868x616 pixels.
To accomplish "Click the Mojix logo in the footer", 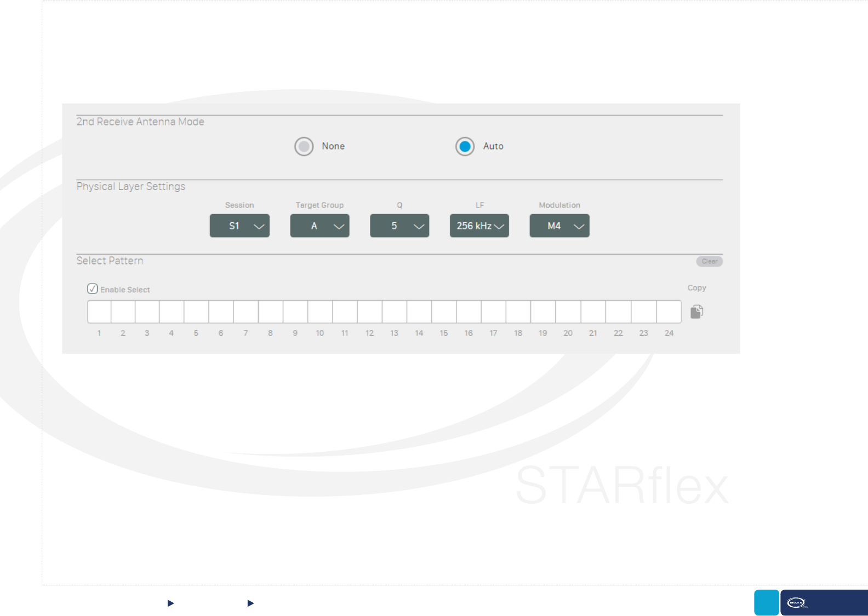I will coord(797,603).
